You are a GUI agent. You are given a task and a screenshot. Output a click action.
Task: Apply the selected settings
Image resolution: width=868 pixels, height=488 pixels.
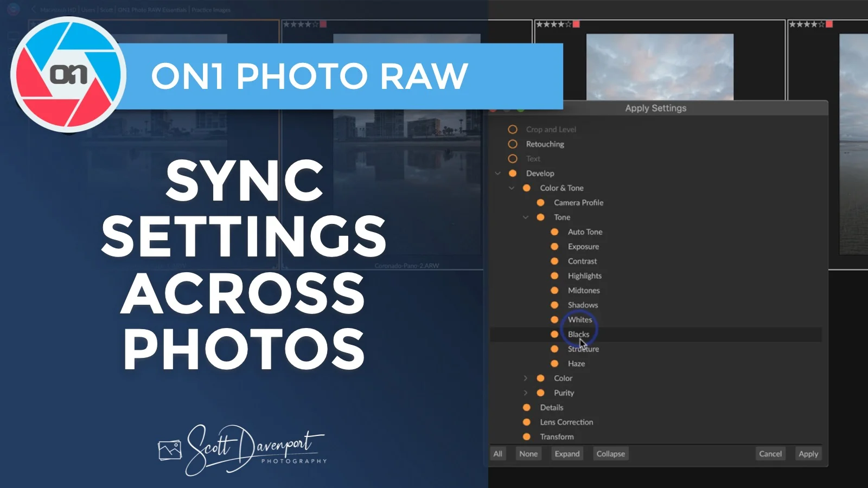tap(808, 454)
